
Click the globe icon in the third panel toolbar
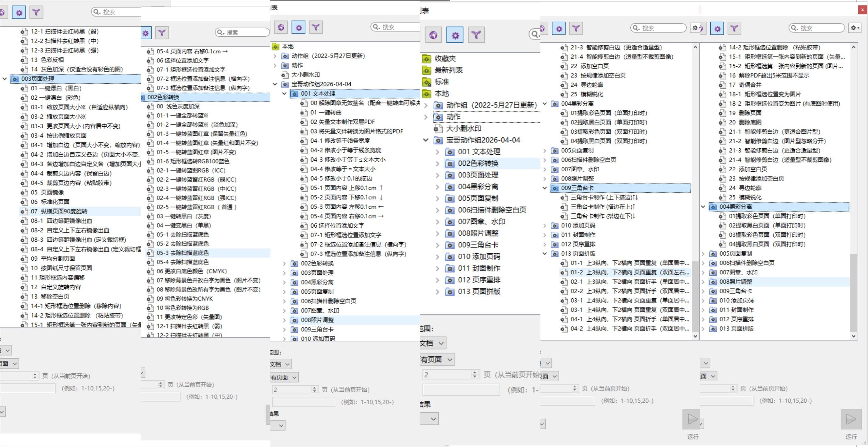click(x=281, y=27)
